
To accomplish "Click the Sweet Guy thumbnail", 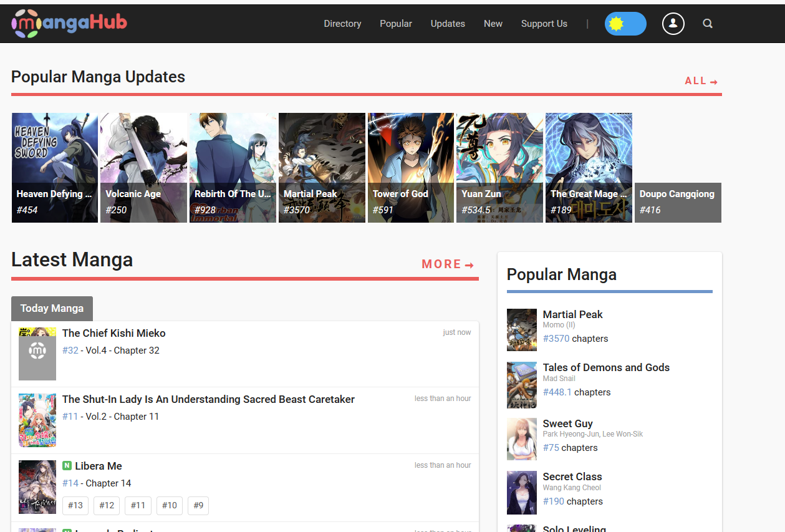I will (x=522, y=439).
